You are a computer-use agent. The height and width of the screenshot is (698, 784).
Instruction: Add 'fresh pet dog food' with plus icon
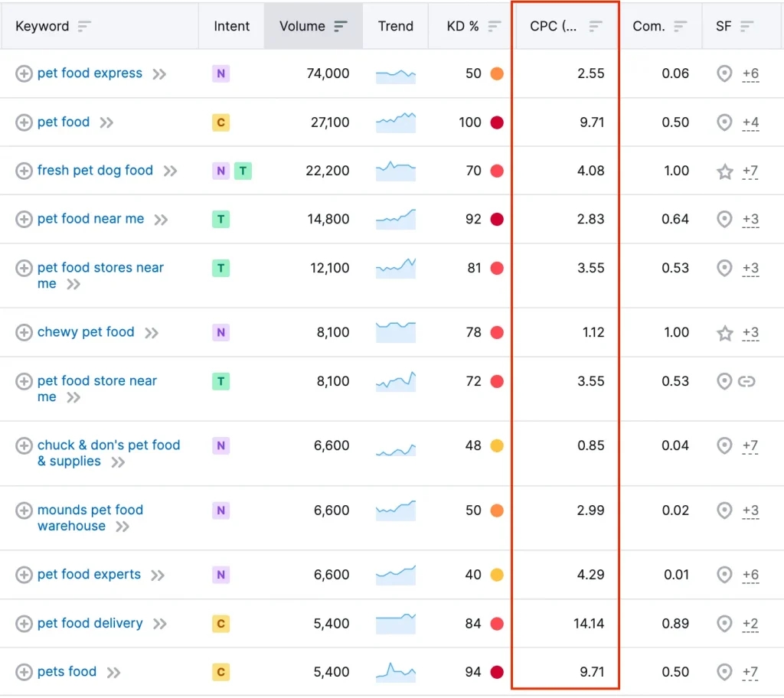(x=24, y=171)
